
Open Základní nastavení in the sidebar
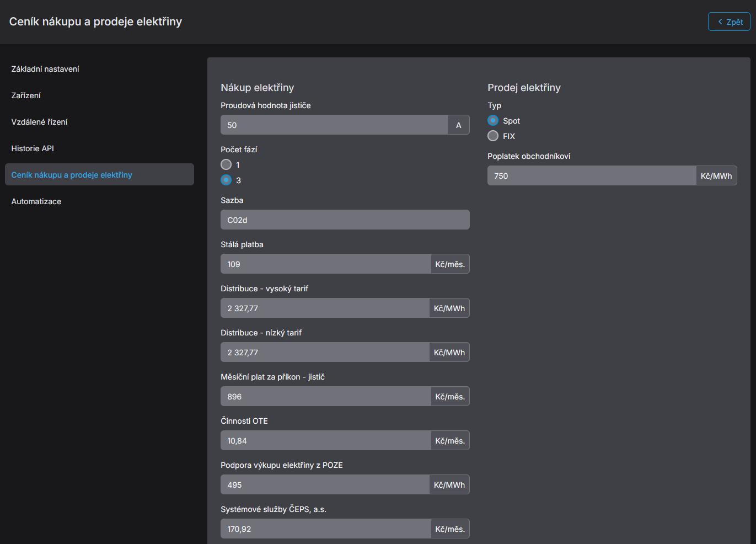[45, 69]
